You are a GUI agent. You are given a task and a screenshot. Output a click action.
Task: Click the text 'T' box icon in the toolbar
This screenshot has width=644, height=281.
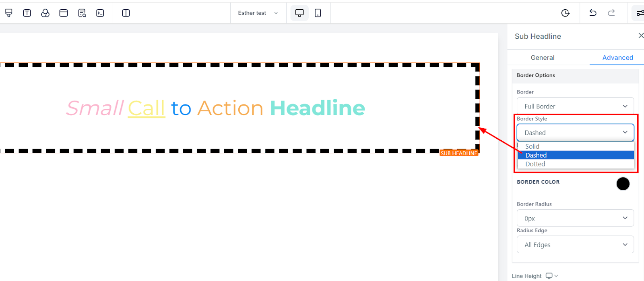pos(27,13)
